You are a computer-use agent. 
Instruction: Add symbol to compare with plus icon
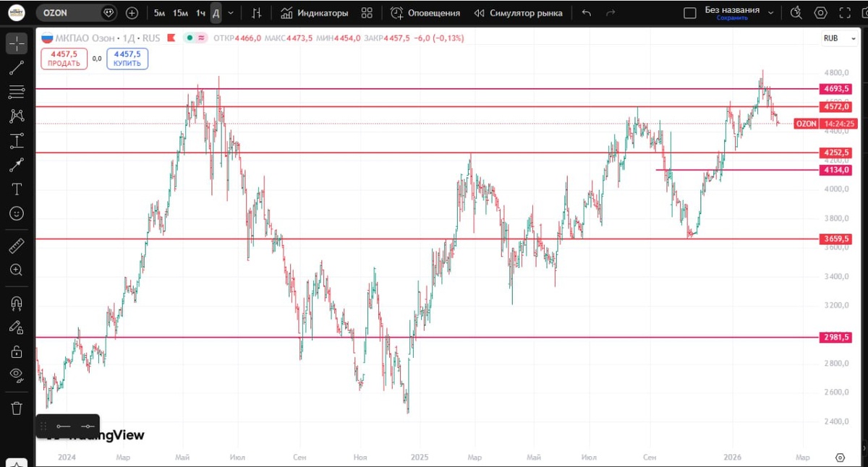coord(132,13)
